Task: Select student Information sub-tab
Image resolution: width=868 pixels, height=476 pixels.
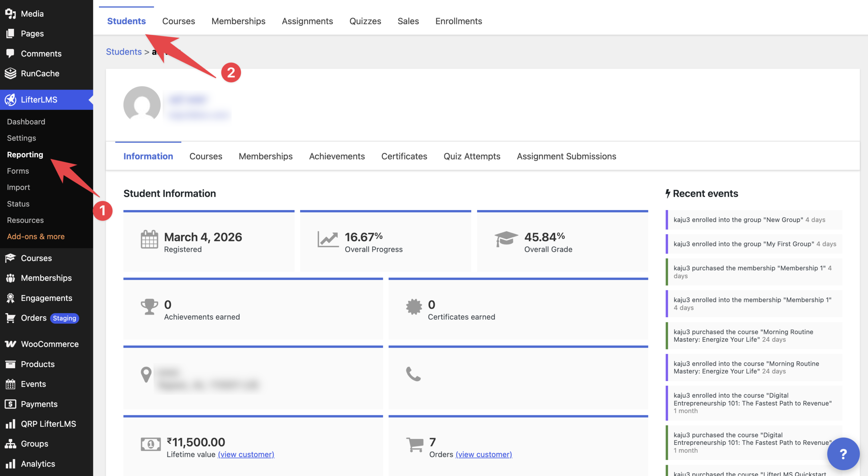Action: click(x=148, y=156)
